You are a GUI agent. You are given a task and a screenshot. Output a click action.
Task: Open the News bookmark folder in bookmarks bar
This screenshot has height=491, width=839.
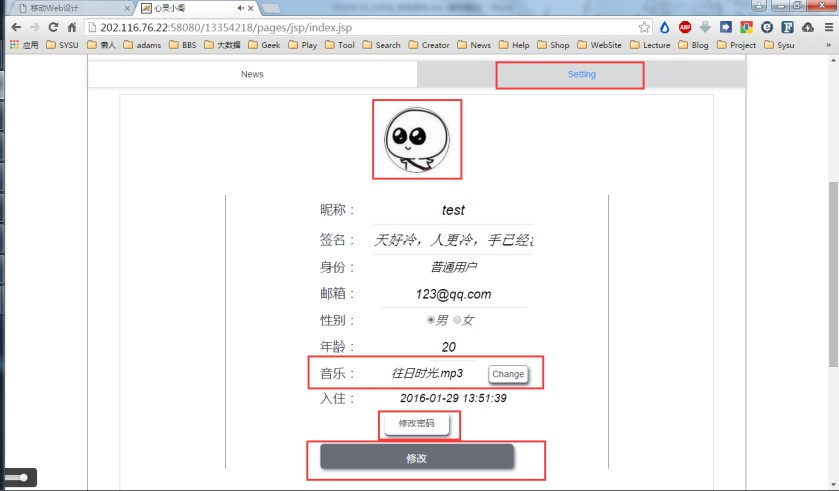click(474, 45)
